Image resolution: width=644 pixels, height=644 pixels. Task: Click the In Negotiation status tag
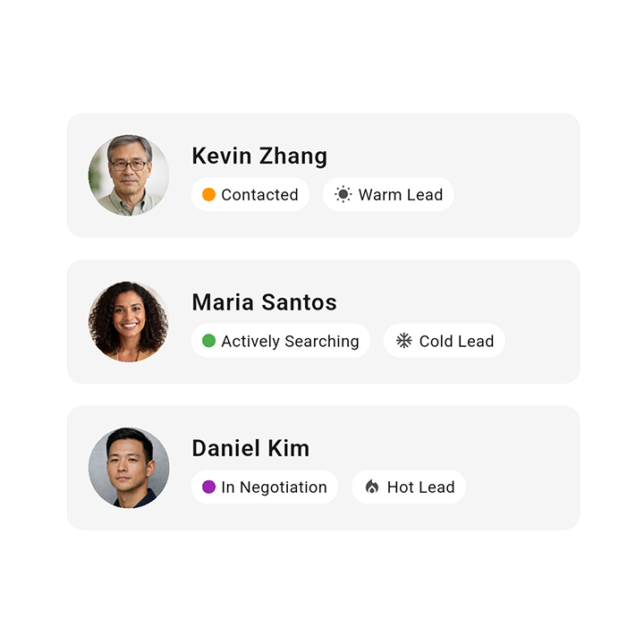(265, 487)
